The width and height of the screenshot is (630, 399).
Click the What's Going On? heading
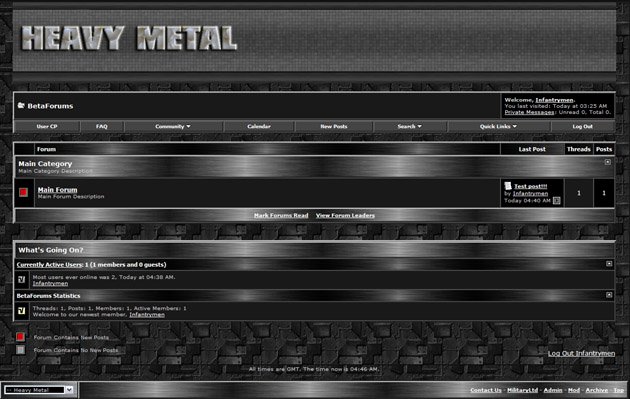(51, 250)
